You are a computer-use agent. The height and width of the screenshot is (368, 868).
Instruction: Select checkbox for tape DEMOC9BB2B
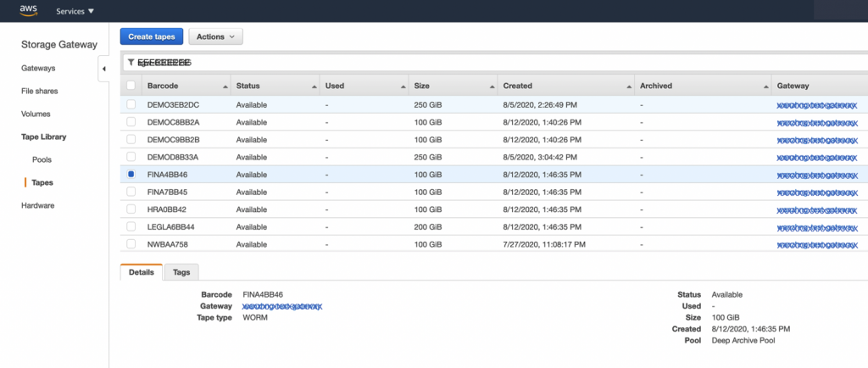coord(131,139)
